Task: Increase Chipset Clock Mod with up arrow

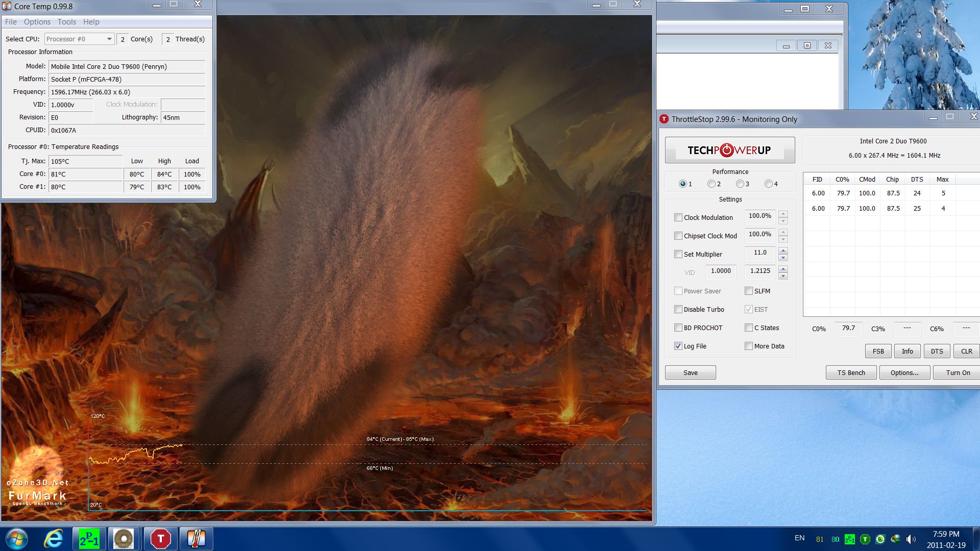Action: [783, 232]
